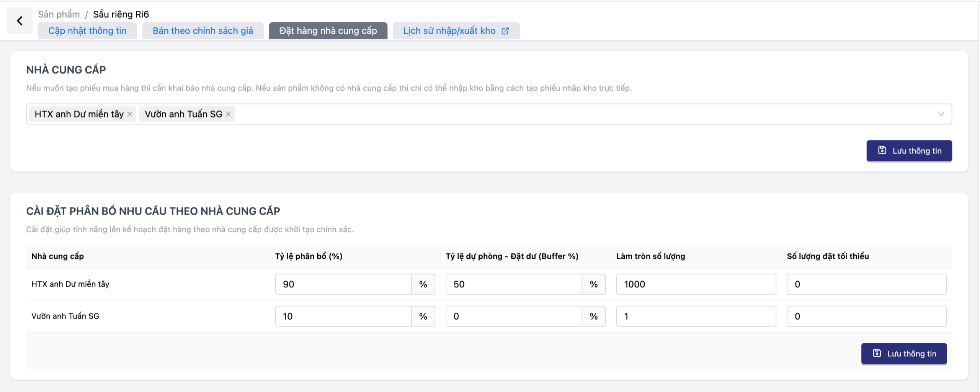The image size is (980, 392).
Task: Click minimum order quantity for Vườn anh Tuấn
Action: (866, 317)
